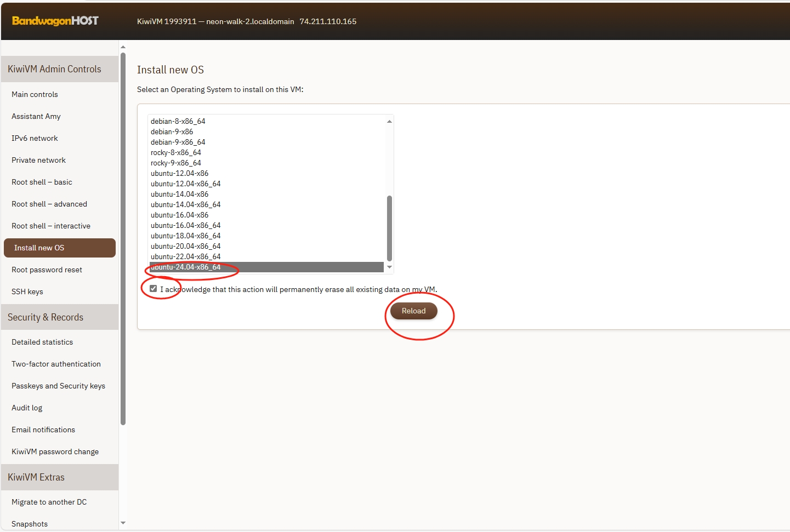Viewport: 790px width, 532px height.
Task: Select ubuntu-14.04-x86 in OS list
Action: [266, 194]
